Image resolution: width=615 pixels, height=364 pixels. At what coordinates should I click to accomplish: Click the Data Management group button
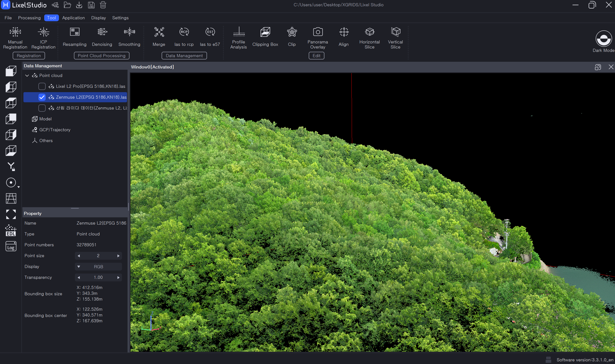[x=184, y=56]
